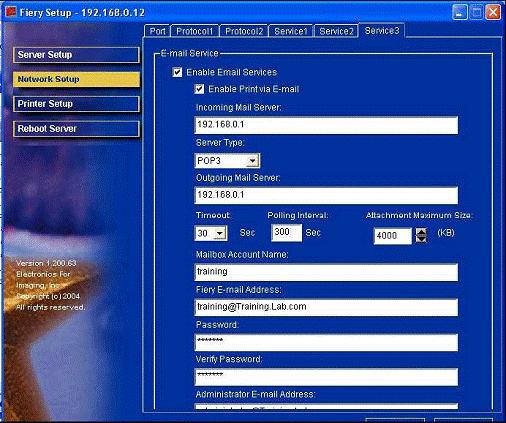This screenshot has width=506, height=423.
Task: Switch to the Port tab
Action: 157,31
